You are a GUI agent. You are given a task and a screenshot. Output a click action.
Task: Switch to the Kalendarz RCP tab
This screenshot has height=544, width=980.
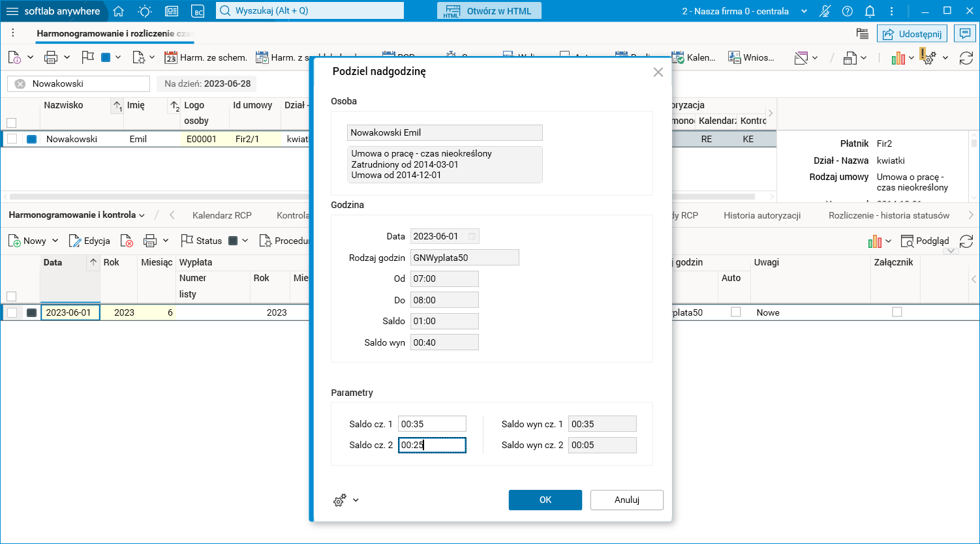[x=222, y=215]
